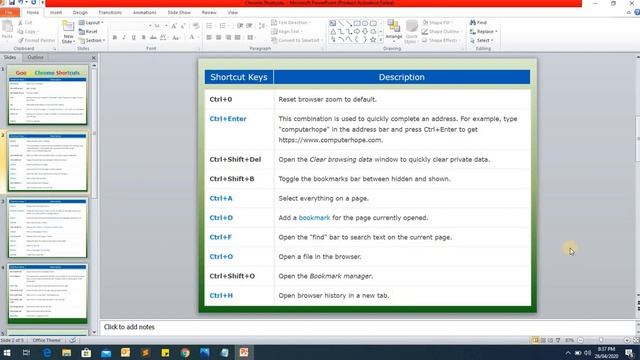
Task: Switch to the Insert ribbon tab
Action: pos(56,13)
